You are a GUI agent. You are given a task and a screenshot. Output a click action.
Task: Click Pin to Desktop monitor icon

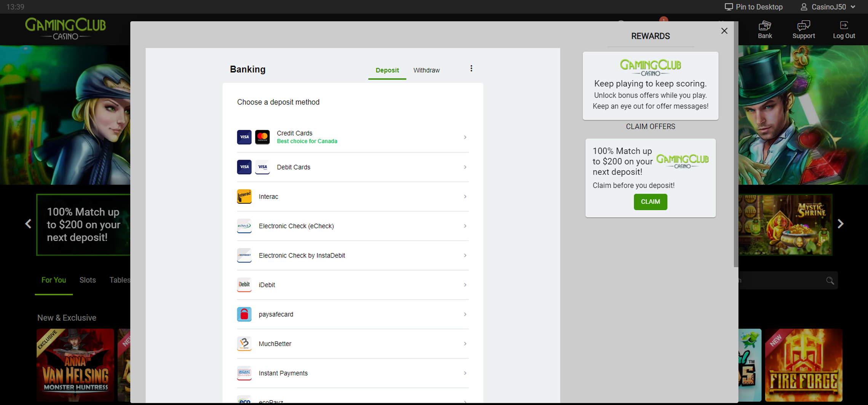pos(729,7)
